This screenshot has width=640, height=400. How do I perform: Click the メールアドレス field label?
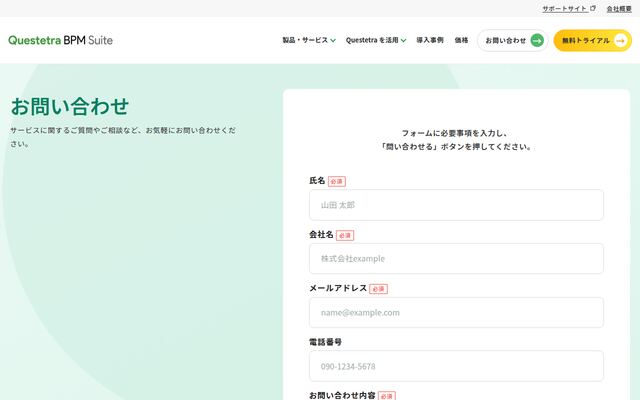pyautogui.click(x=338, y=288)
